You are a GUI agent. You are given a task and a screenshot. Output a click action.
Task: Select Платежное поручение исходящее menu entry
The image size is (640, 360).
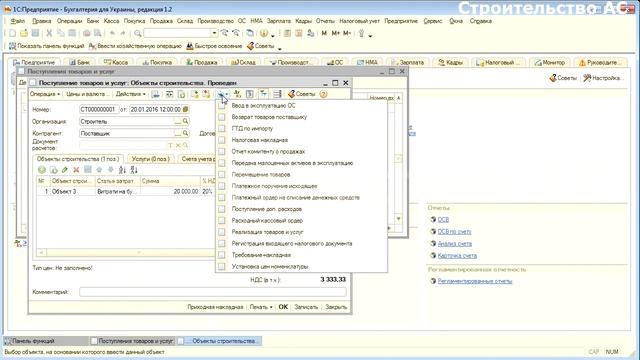(274, 186)
